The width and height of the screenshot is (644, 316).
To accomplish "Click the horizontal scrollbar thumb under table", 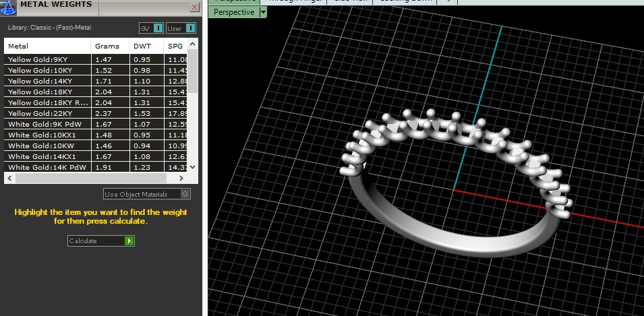I will (x=91, y=178).
